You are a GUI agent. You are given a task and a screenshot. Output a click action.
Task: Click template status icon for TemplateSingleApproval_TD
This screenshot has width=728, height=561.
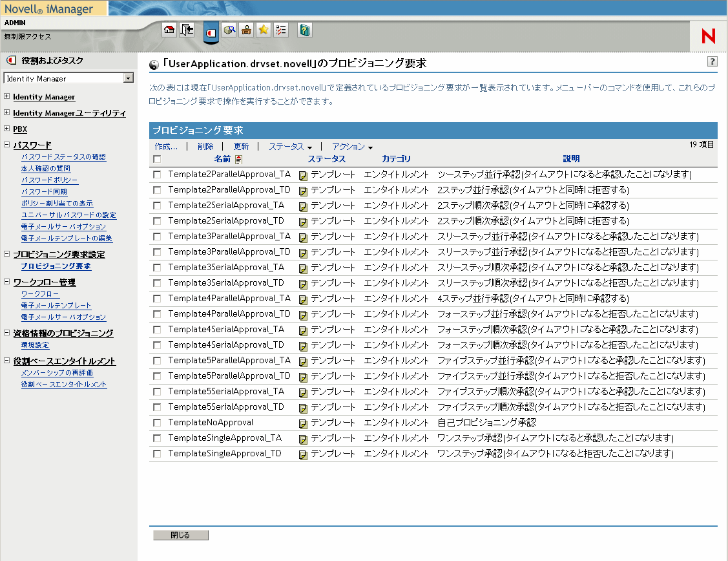pyautogui.click(x=303, y=454)
